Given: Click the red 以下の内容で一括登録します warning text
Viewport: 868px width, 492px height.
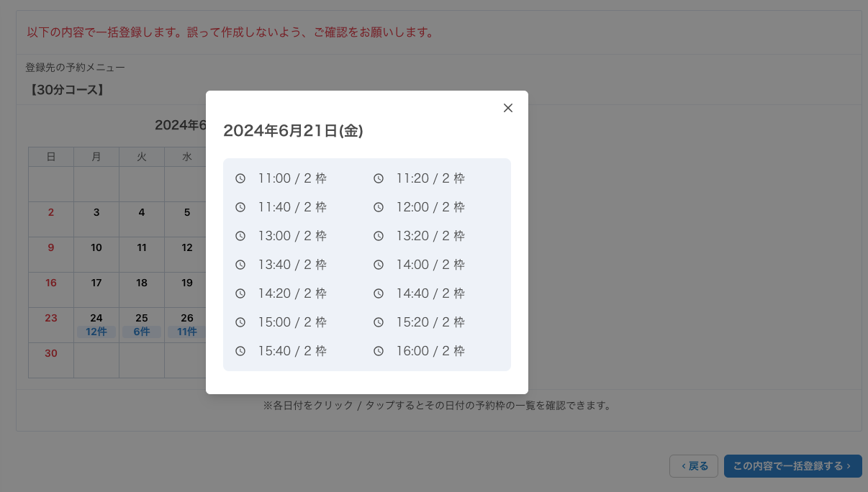Looking at the screenshot, I should point(231,32).
